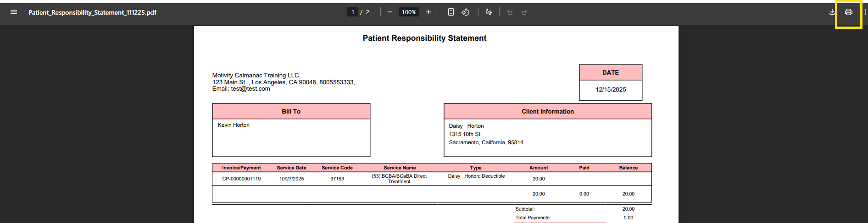868x223 pixels.
Task: Click invoice number CP-00000001119
Action: coord(241,179)
